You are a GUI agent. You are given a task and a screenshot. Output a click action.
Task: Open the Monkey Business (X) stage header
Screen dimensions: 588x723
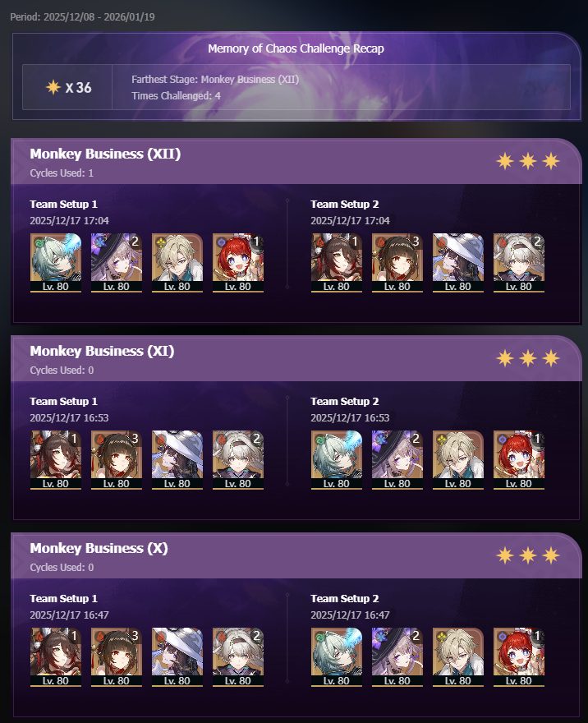pyautogui.click(x=296, y=556)
